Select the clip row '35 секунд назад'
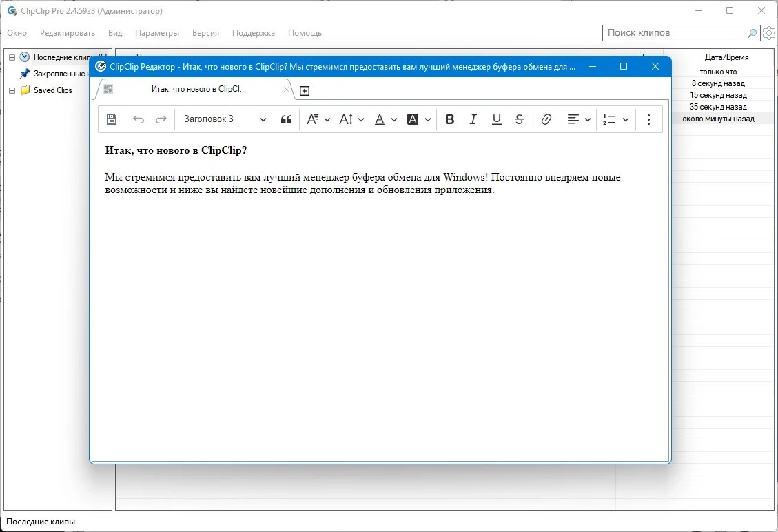 point(718,107)
